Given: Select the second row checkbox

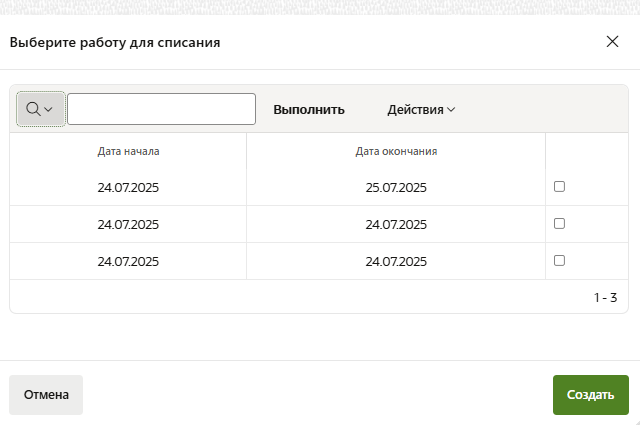Looking at the screenshot, I should point(559,223).
